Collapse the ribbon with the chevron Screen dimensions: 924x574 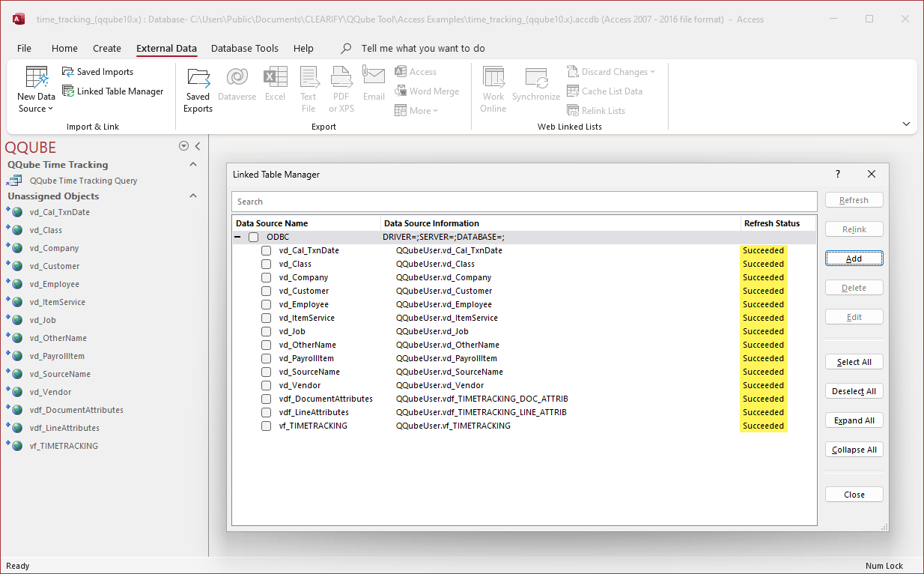[906, 124]
